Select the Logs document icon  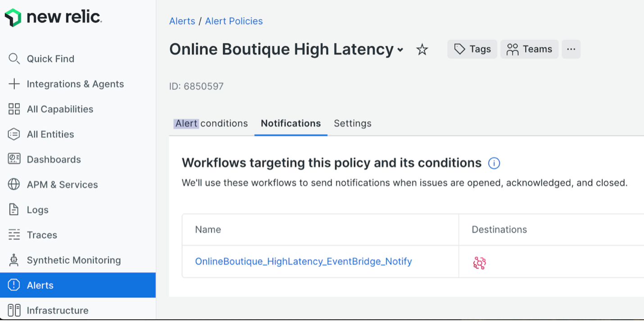pyautogui.click(x=14, y=209)
